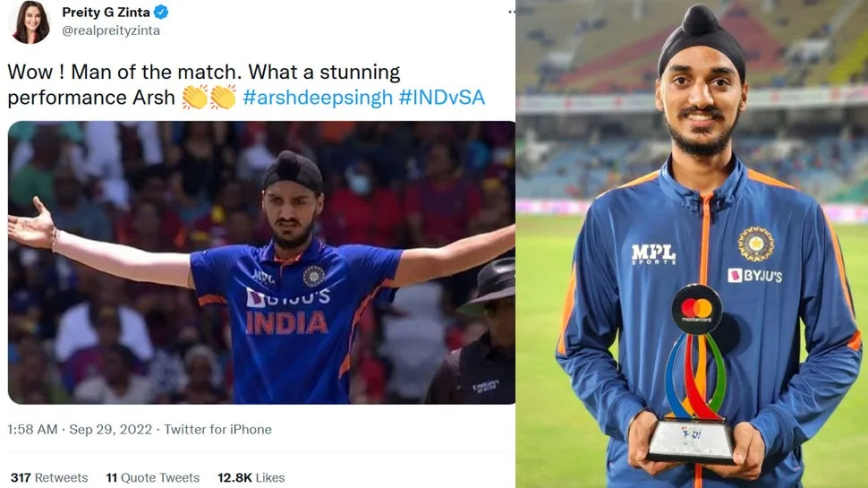Viewport: 868px width, 488px height.
Task: Open the #INDvSA hashtag
Action: pos(442,98)
